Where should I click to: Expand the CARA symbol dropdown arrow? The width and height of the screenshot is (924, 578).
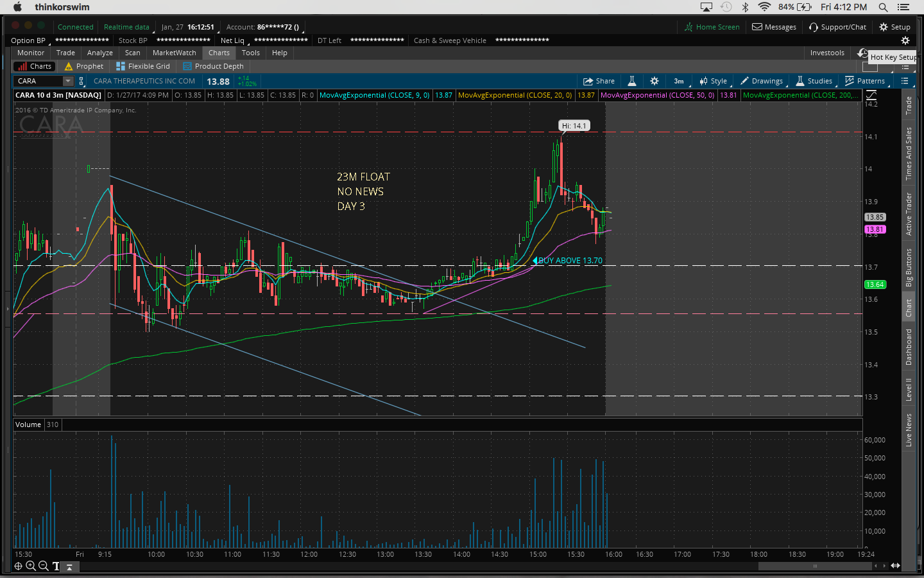pyautogui.click(x=68, y=81)
